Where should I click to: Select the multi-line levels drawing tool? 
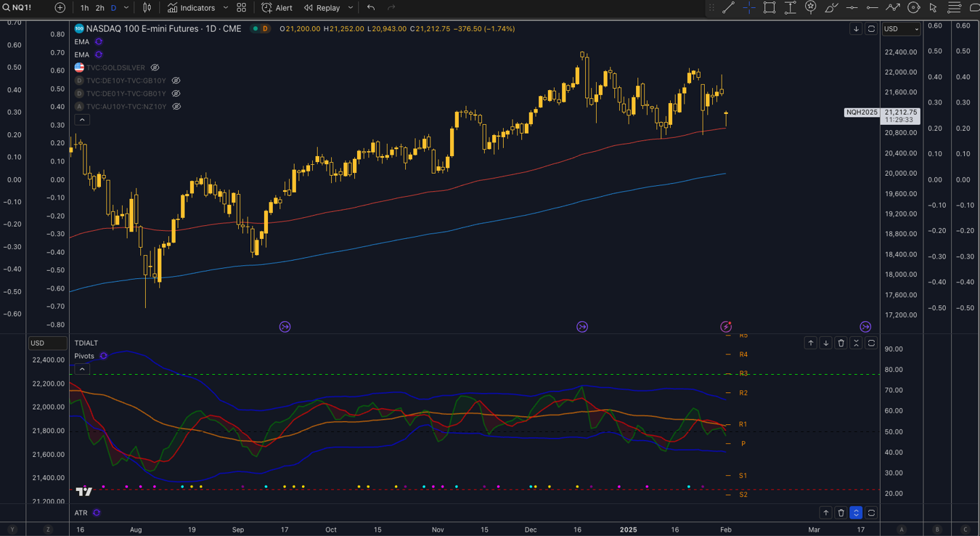tap(955, 8)
